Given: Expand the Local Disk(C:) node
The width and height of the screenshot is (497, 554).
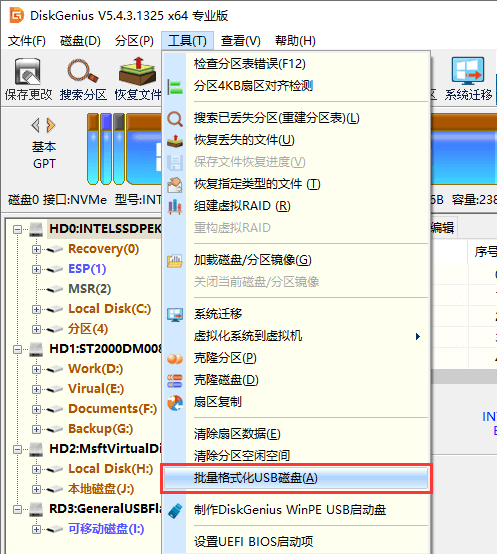Looking at the screenshot, I should (36, 310).
